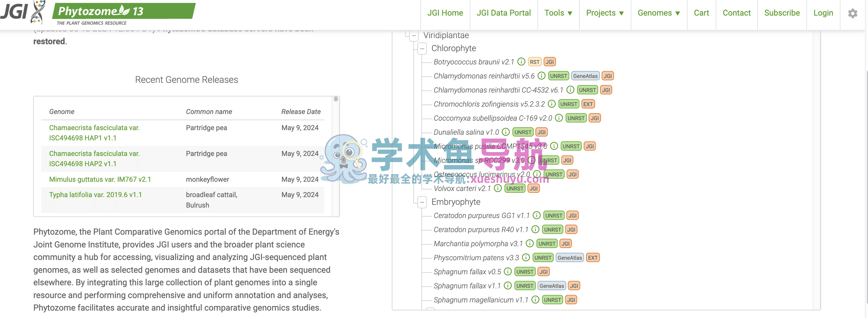
Task: Click the settings gear icon
Action: pos(853,14)
